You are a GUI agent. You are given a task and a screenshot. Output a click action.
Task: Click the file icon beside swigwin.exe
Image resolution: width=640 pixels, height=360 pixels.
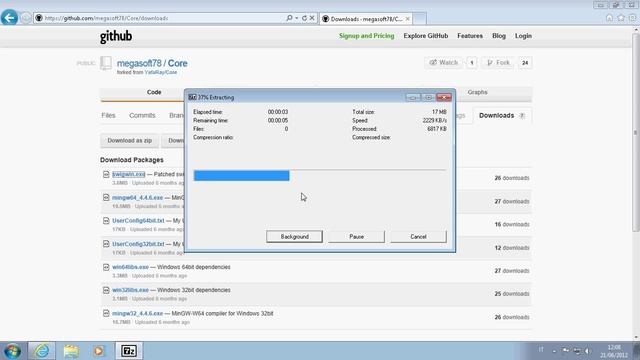[106, 174]
